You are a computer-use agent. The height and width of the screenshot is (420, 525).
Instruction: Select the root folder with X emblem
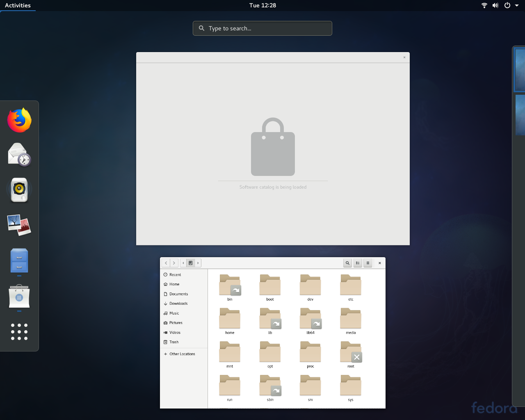click(x=351, y=352)
